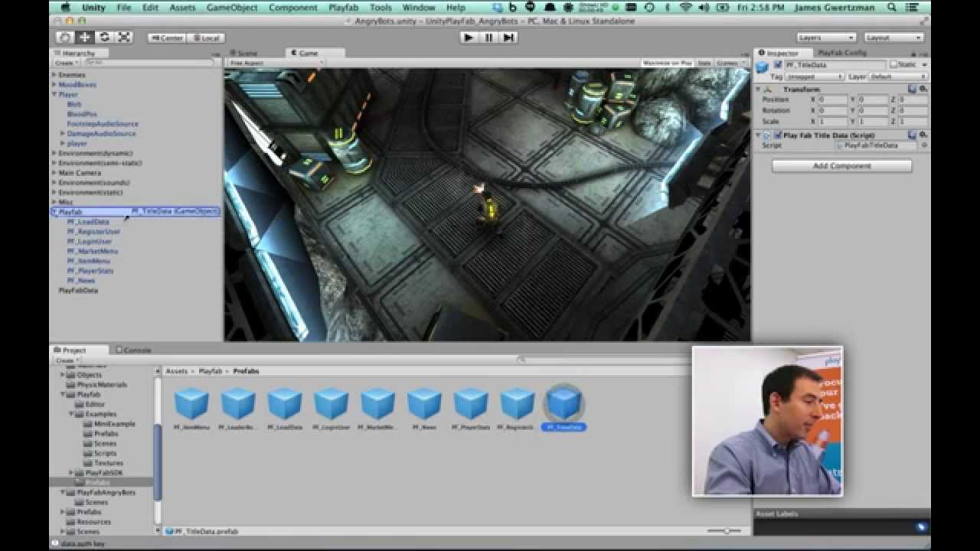Select the Move tool in the toolbar

coord(85,37)
